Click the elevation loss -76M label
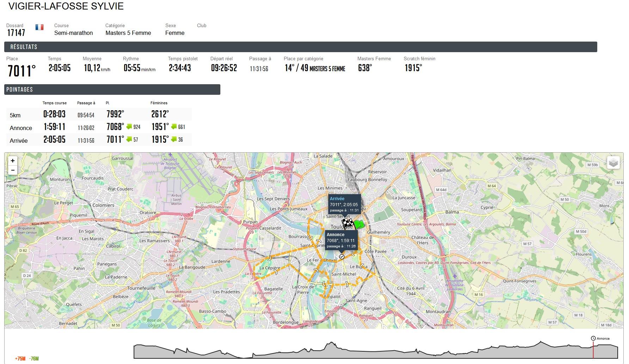The width and height of the screenshot is (629, 364). click(x=34, y=359)
